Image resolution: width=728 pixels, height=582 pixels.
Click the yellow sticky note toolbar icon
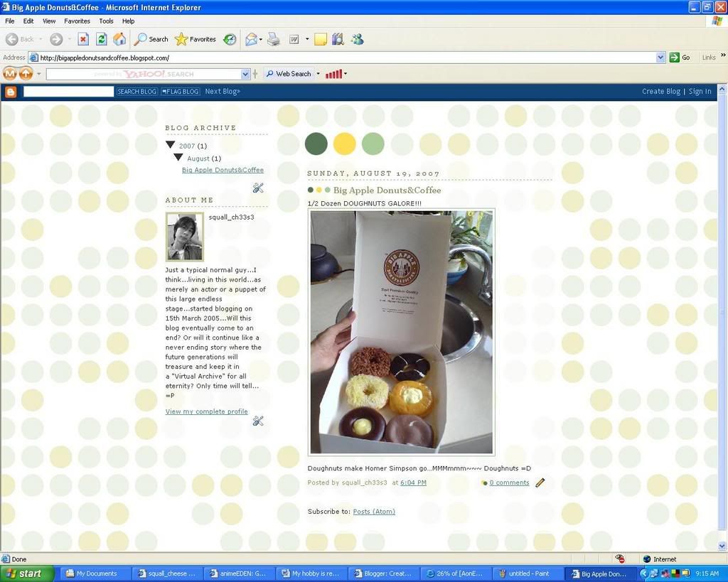point(321,40)
